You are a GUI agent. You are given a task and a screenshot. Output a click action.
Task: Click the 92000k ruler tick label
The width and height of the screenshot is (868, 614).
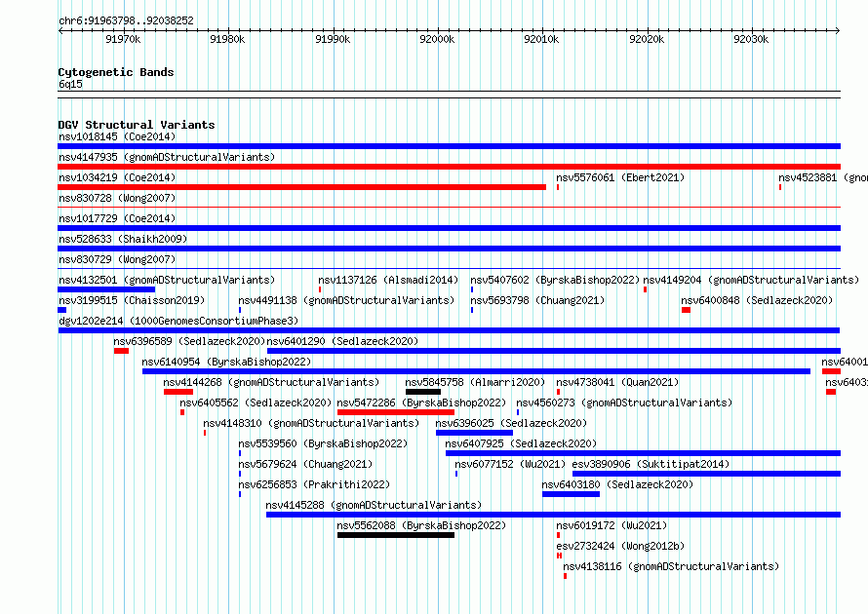click(x=437, y=39)
